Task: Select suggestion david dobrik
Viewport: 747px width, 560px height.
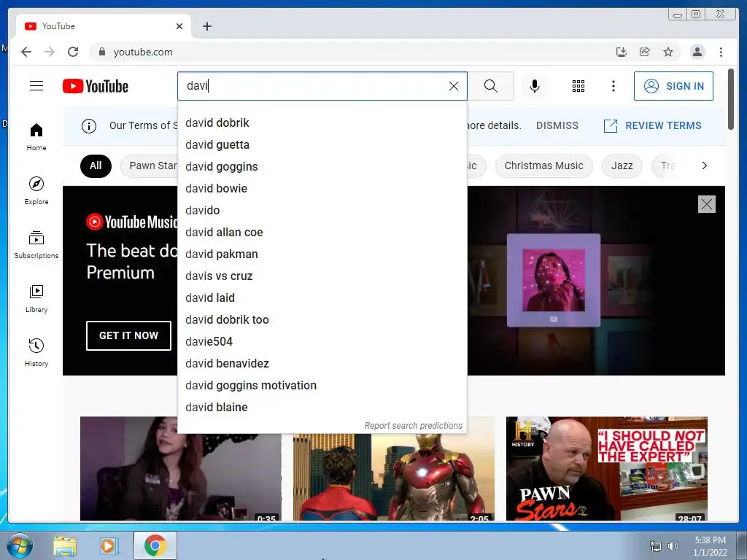Action: pos(322,122)
